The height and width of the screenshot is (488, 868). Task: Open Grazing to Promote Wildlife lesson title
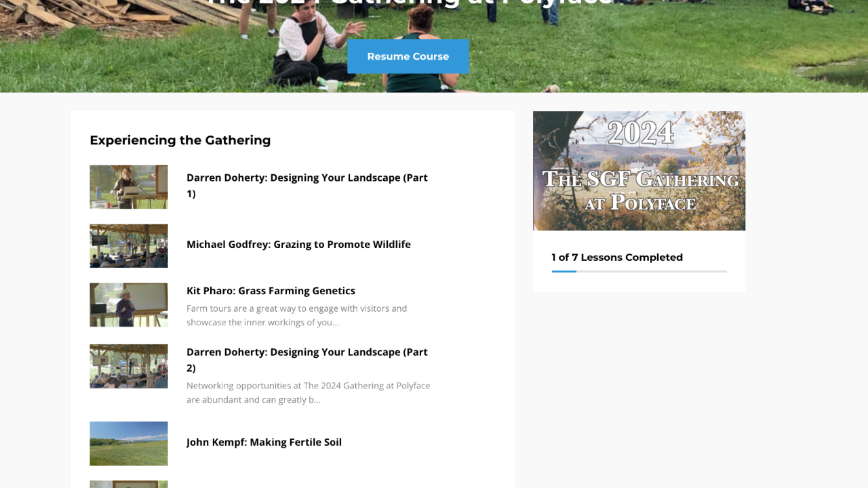pos(298,245)
